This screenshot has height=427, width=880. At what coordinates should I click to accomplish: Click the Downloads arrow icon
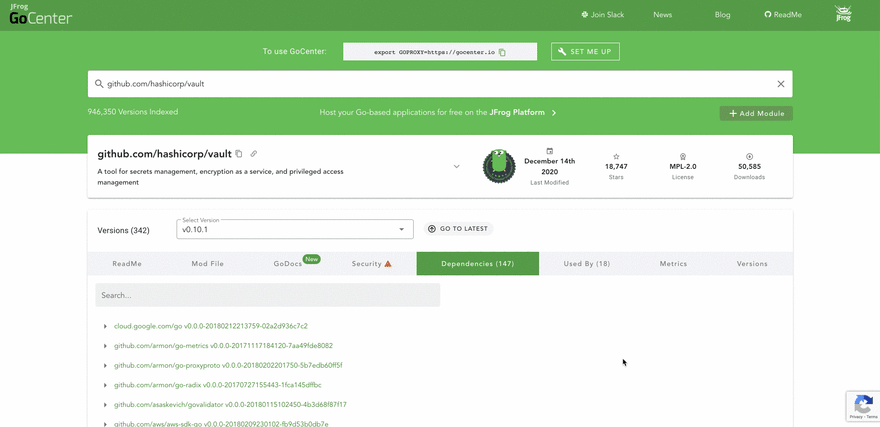tap(749, 157)
